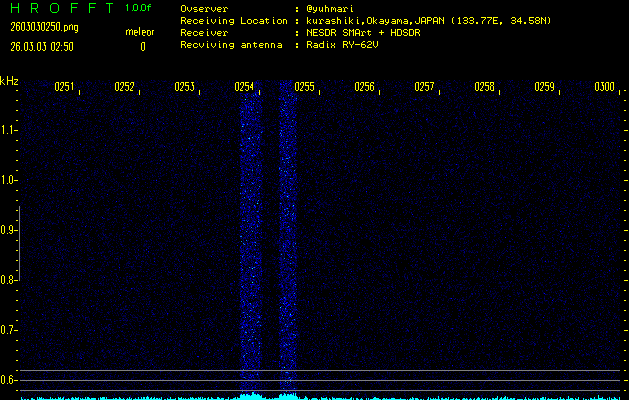
Task: Click the kHz axis unit label
Action: (x=9, y=81)
